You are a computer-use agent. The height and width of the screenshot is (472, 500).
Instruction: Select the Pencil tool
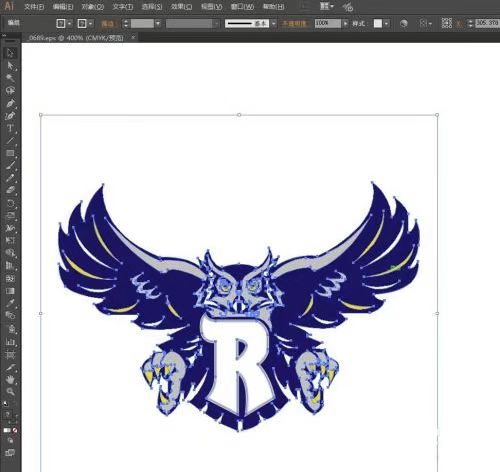(x=10, y=178)
